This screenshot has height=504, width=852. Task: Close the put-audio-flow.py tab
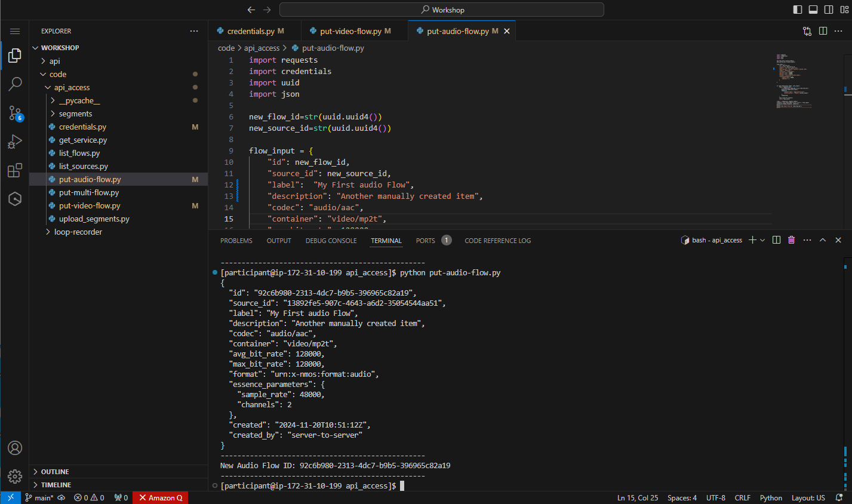click(507, 31)
